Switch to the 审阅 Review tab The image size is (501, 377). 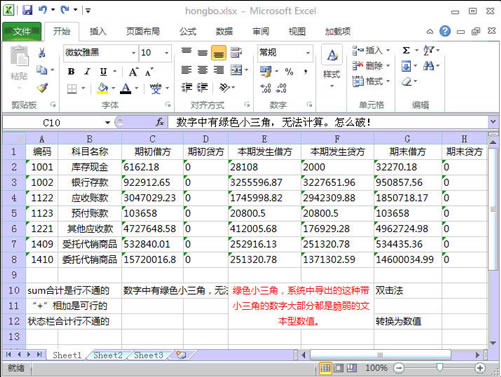click(x=261, y=32)
